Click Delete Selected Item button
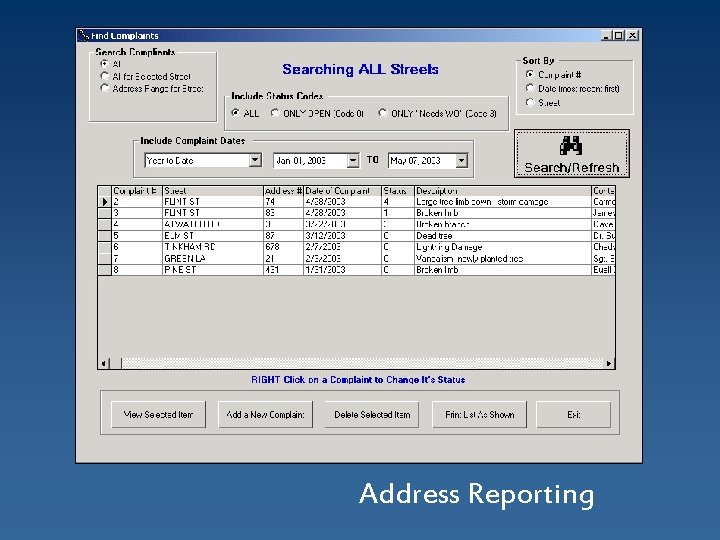Image resolution: width=720 pixels, height=540 pixels. coord(372,415)
